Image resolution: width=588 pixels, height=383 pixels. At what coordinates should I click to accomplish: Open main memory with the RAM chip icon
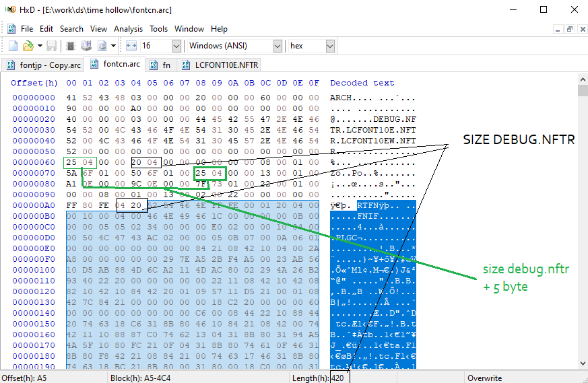70,46
